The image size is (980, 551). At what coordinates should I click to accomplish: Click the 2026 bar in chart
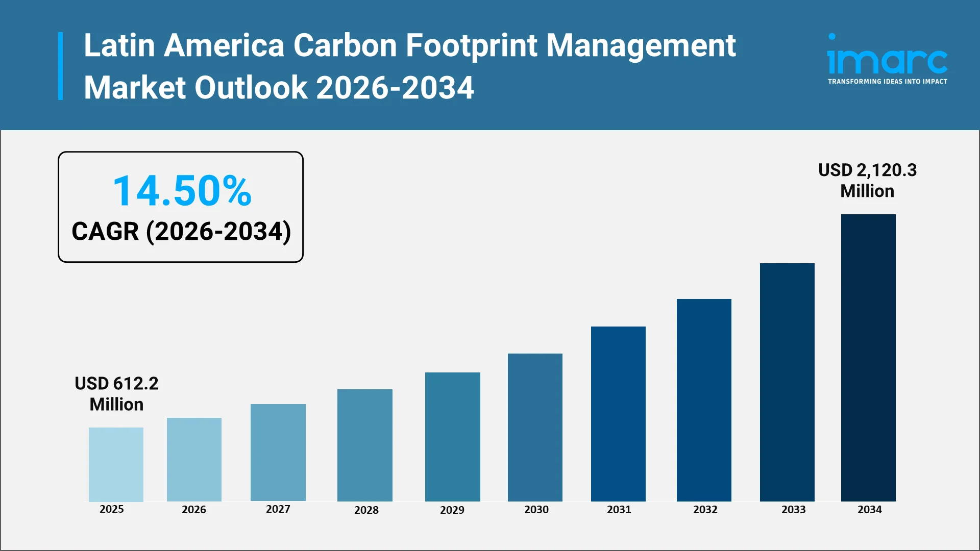[x=194, y=459]
